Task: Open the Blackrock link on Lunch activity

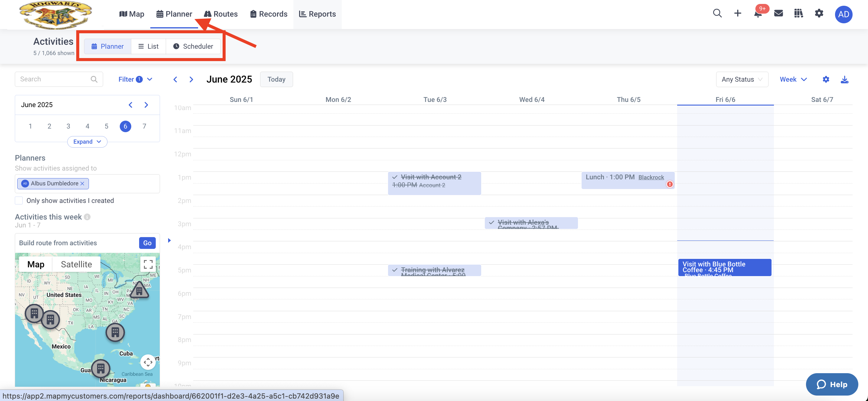Action: pyautogui.click(x=651, y=178)
